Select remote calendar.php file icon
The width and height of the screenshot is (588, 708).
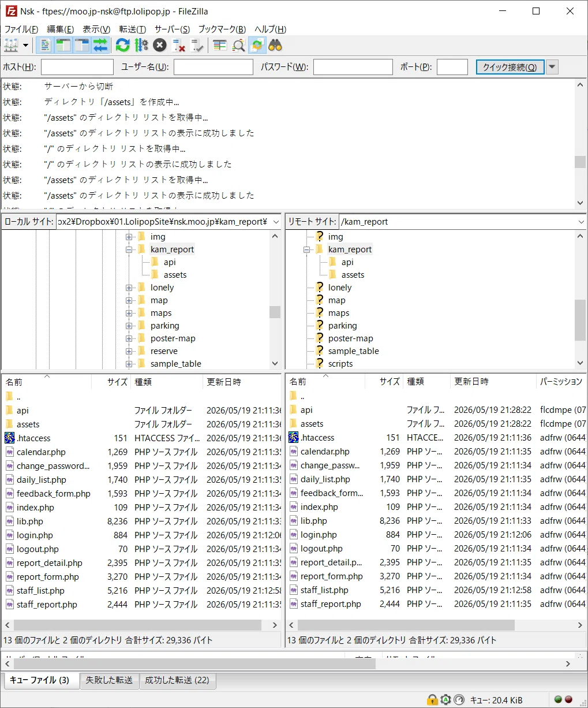point(294,452)
